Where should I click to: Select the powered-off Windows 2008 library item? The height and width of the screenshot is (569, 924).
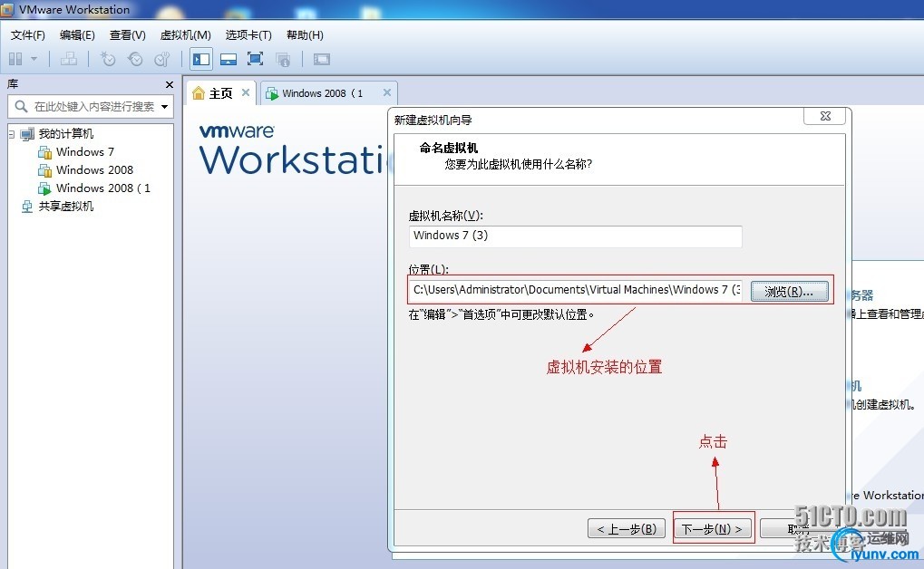85,170
